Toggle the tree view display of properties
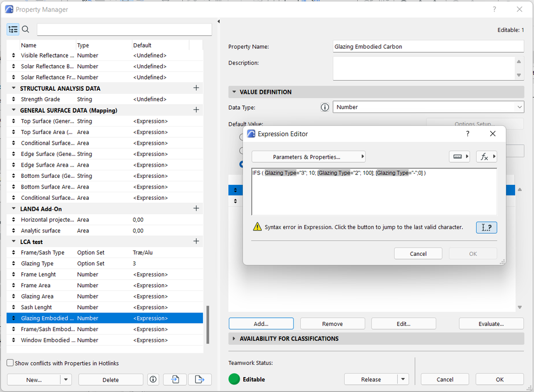534x392 pixels. pos(13,29)
